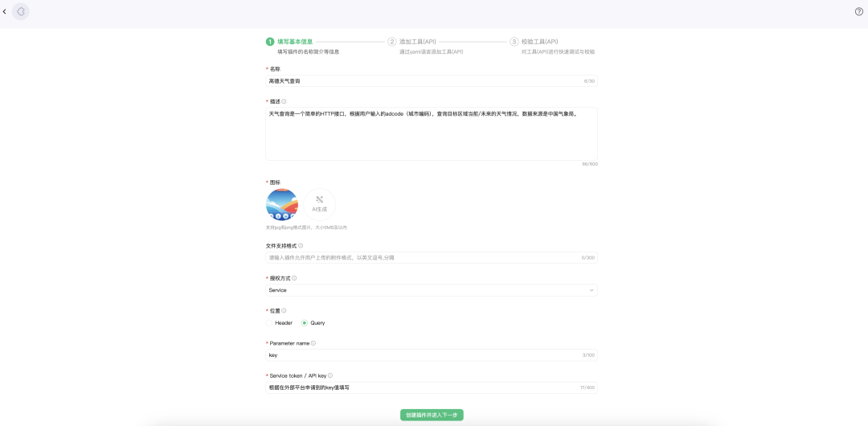Click the info icon next to 授权方式

click(294, 278)
